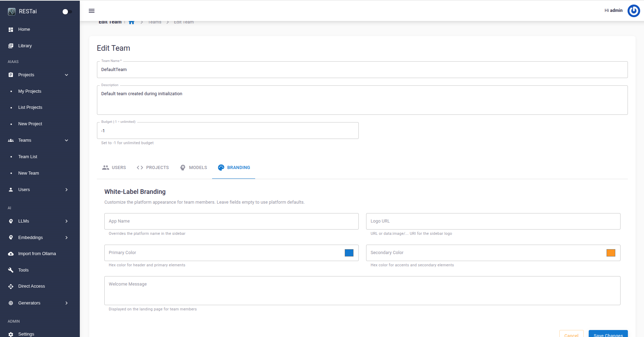Open the orange secondary color swatch
The height and width of the screenshot is (337, 644).
(x=611, y=253)
